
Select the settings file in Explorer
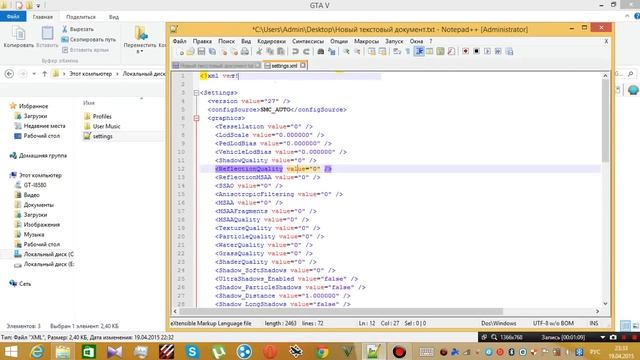[98, 136]
